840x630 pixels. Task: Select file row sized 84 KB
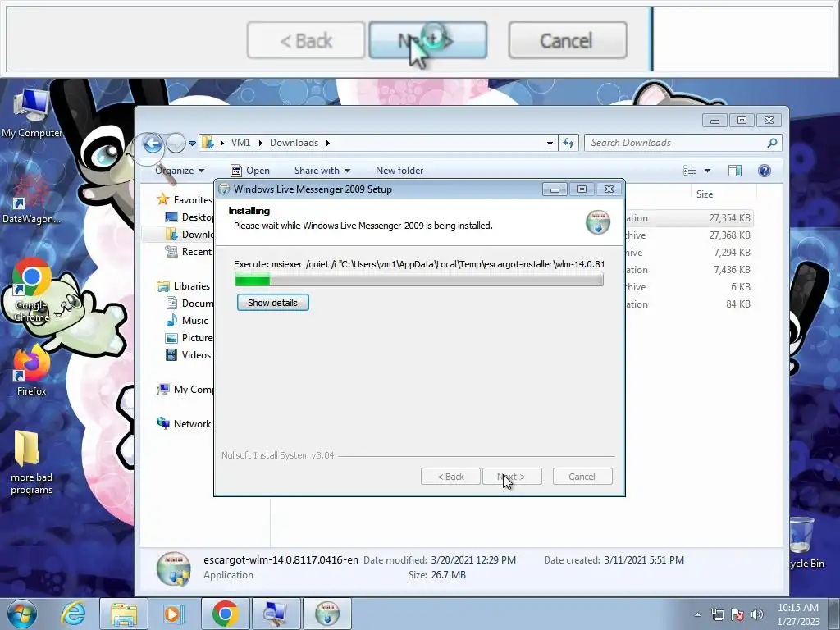coord(689,304)
